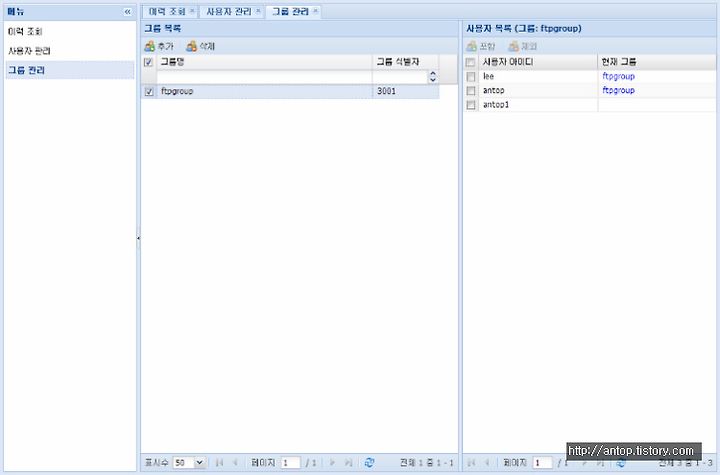Close the 사용자 관리 tab
Screen dimensions: 720x475
click(x=258, y=11)
